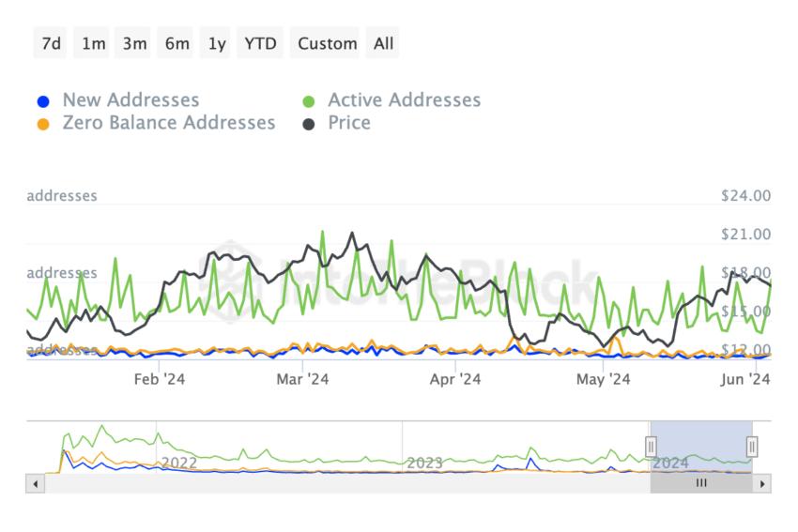798x532 pixels.
Task: Click the navigator right range handle
Action: tap(752, 447)
